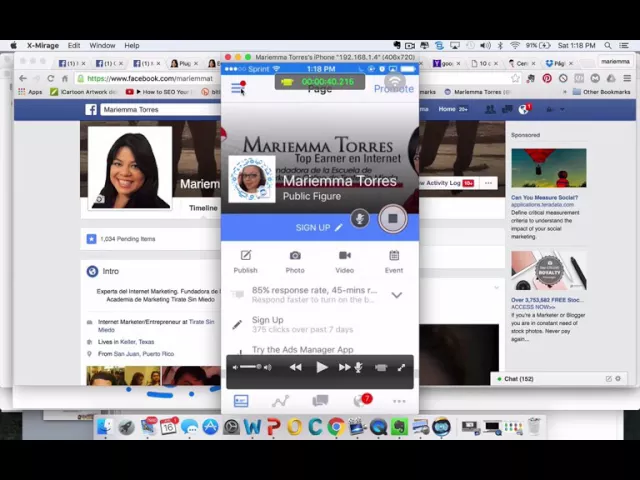Toggle the X-Mirage microphone recording button
The width and height of the screenshot is (640, 480).
(x=360, y=218)
